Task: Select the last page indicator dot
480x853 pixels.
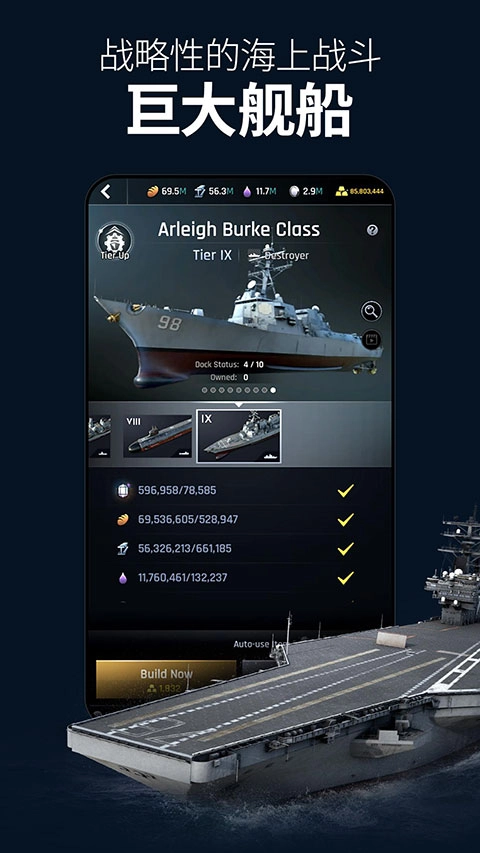Action: [x=273, y=390]
